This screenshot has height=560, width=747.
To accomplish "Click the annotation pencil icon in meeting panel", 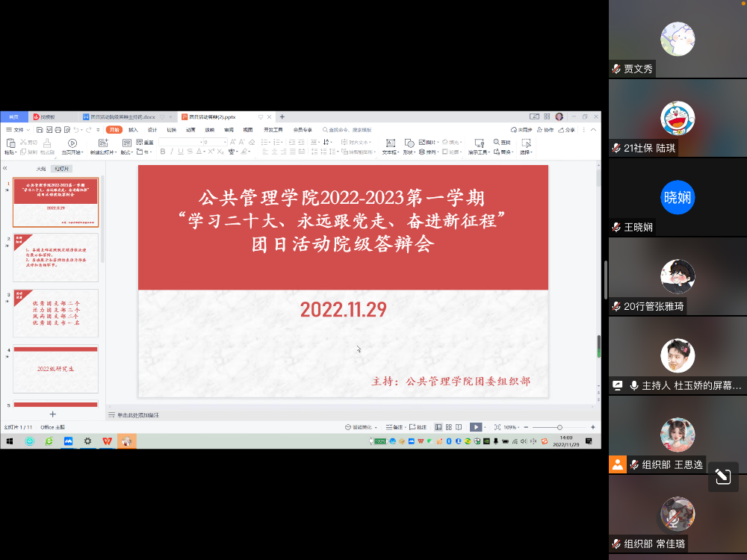I will (x=722, y=477).
